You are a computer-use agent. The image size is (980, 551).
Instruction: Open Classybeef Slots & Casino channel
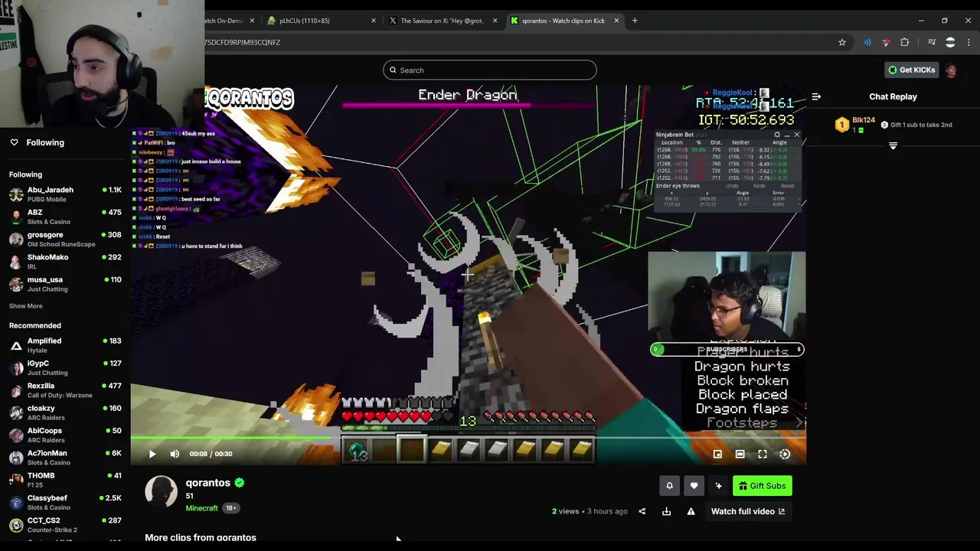tap(65, 502)
